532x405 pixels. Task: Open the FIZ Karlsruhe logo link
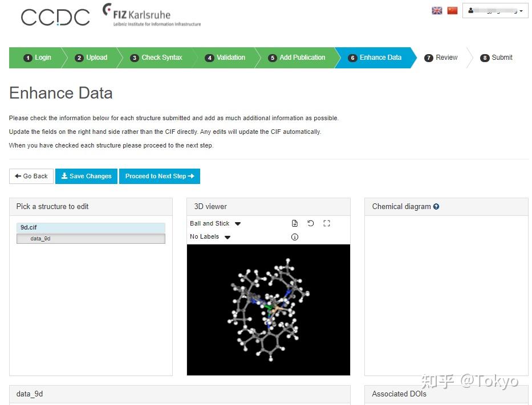[152, 15]
